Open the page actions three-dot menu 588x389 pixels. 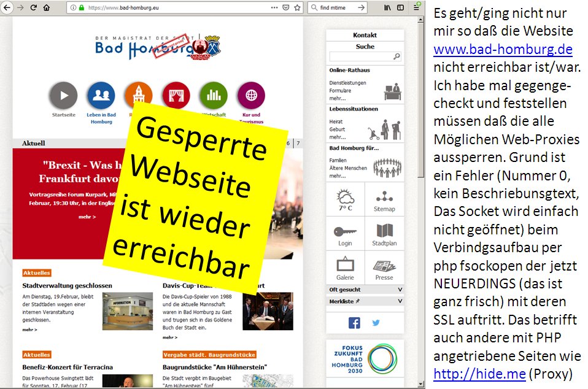pyautogui.click(x=274, y=8)
